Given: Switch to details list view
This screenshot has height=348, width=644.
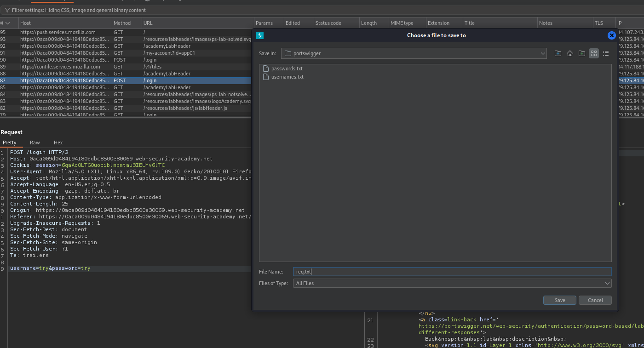Looking at the screenshot, I should click(x=606, y=53).
